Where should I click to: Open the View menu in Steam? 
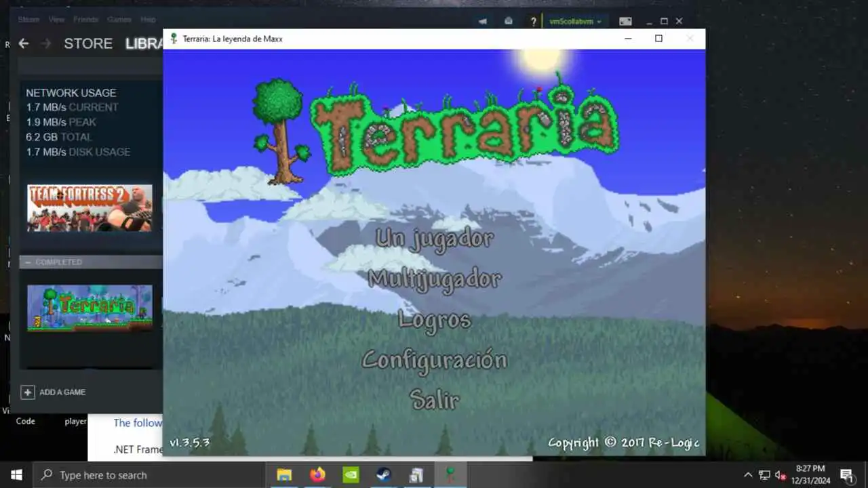pos(57,20)
